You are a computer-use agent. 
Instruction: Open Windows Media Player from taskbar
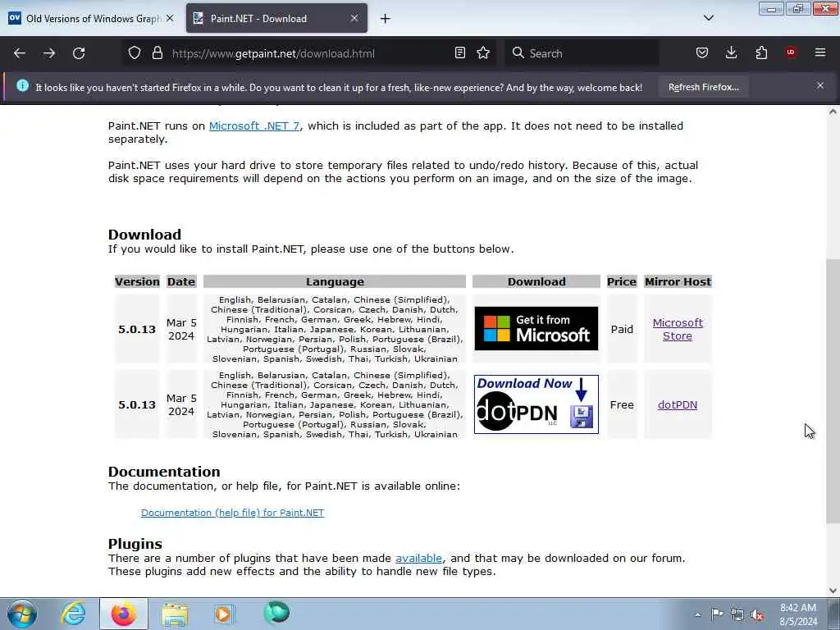point(224,614)
